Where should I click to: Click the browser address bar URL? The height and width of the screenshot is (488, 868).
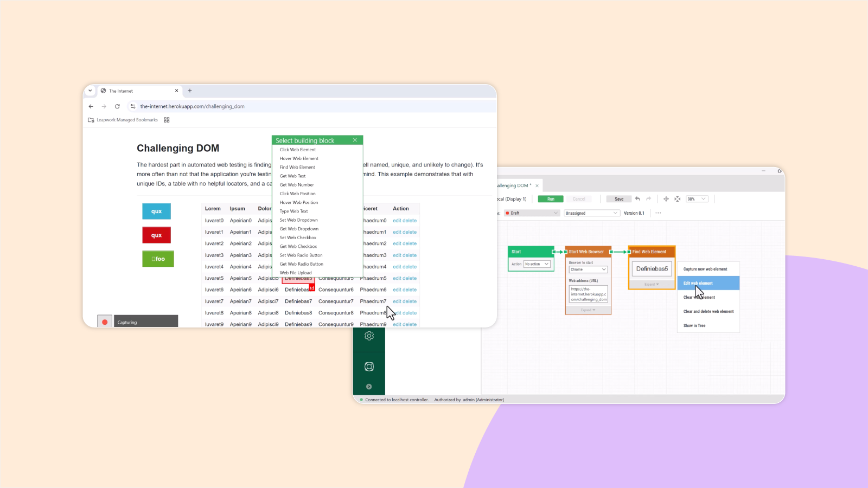click(193, 106)
